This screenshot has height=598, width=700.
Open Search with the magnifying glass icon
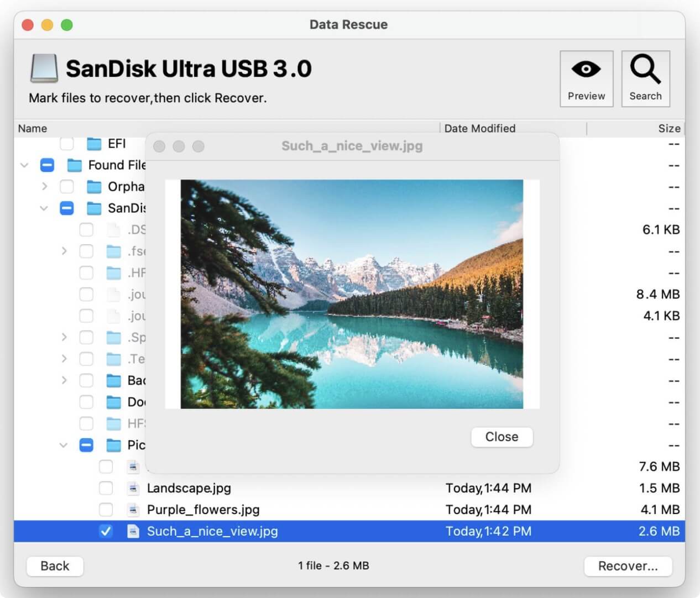(645, 70)
